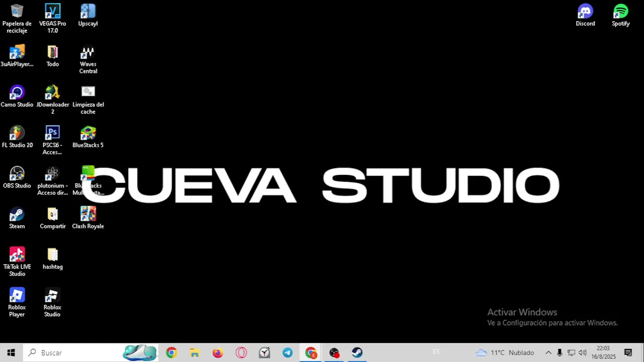
Task: Open File Explorer on taskbar
Action: tap(194, 352)
